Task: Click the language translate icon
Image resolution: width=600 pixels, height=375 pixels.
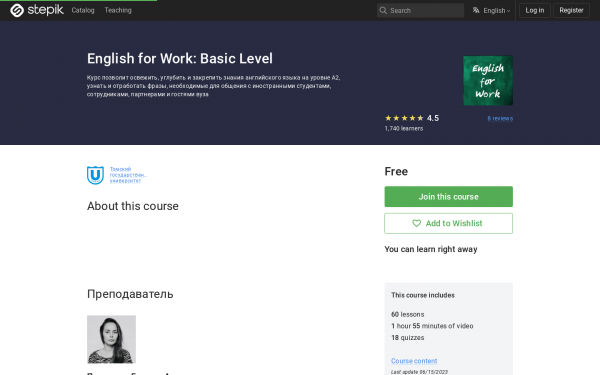Action: coord(476,10)
